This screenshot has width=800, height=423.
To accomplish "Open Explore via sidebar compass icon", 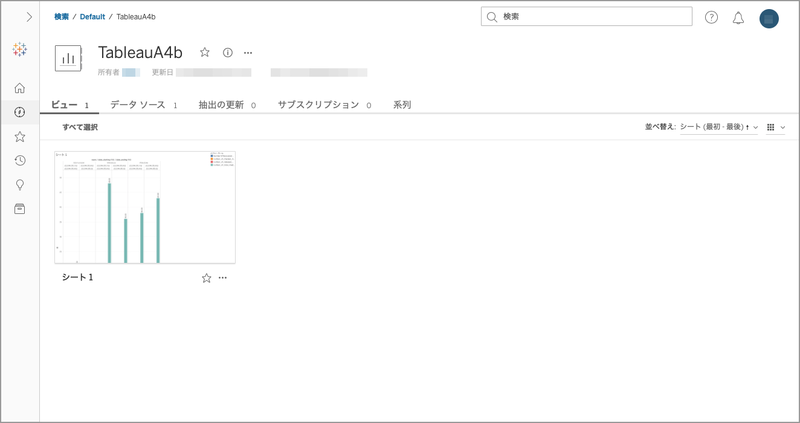I will tap(19, 112).
